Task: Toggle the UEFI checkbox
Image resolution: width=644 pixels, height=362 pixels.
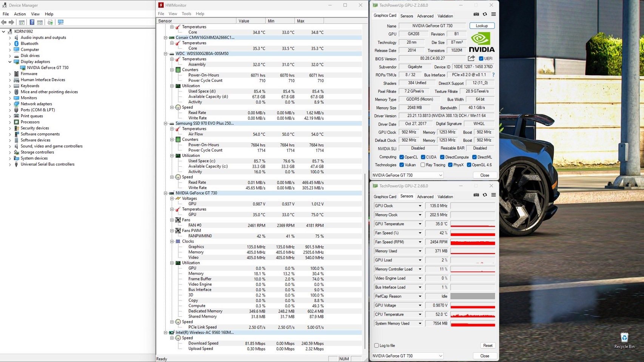Action: (x=481, y=58)
